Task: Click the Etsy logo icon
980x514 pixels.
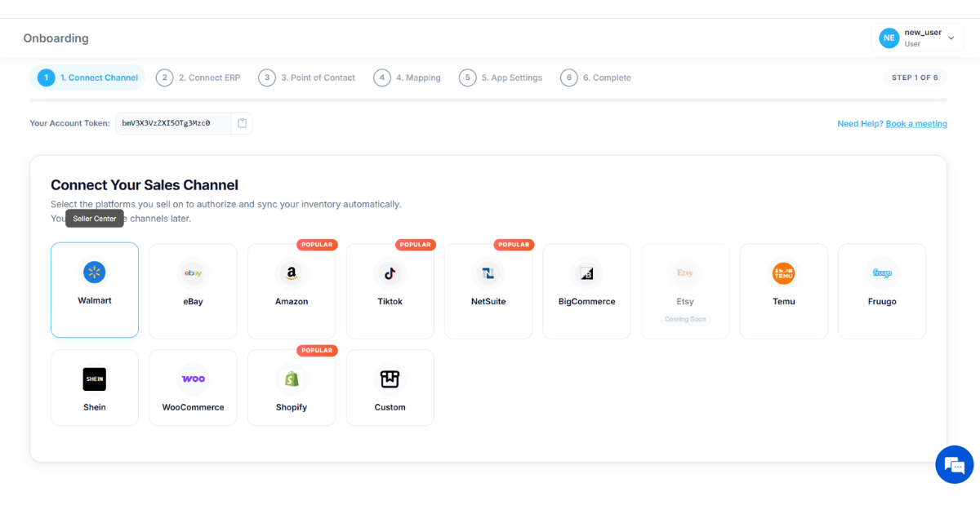Action: click(x=685, y=273)
